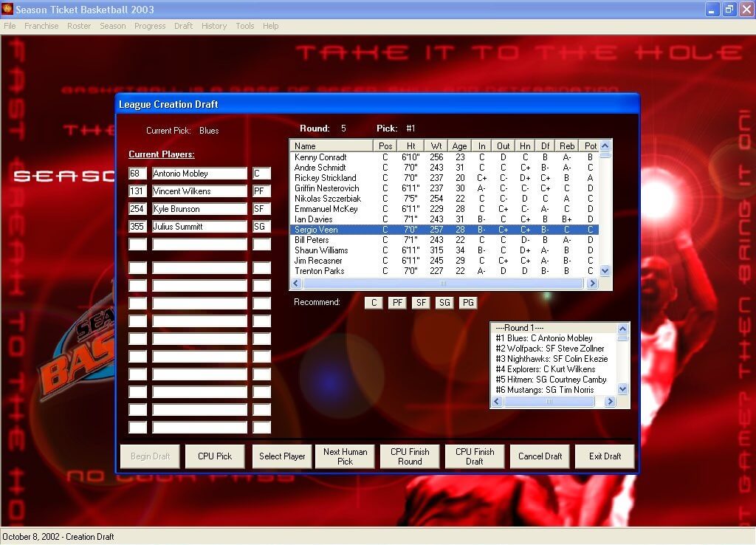The height and width of the screenshot is (545, 756).
Task: Click the player list scroll up arrow
Action: coord(605,145)
